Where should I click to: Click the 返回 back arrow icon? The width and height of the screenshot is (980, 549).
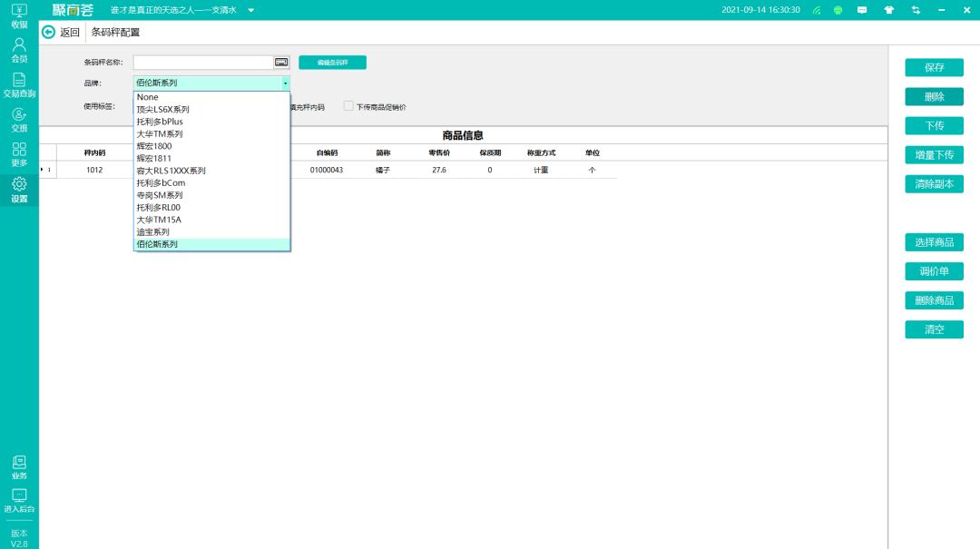(49, 33)
